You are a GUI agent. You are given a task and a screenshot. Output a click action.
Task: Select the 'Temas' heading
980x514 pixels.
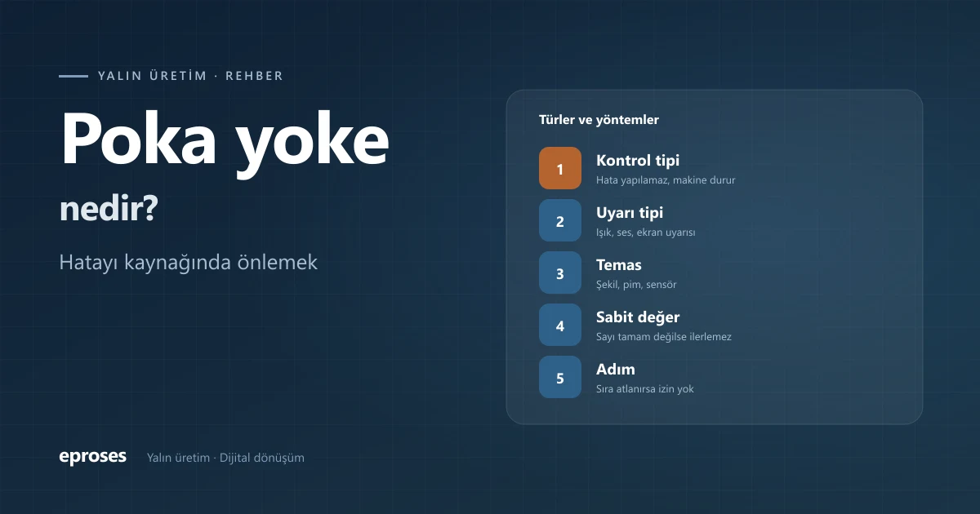point(619,265)
